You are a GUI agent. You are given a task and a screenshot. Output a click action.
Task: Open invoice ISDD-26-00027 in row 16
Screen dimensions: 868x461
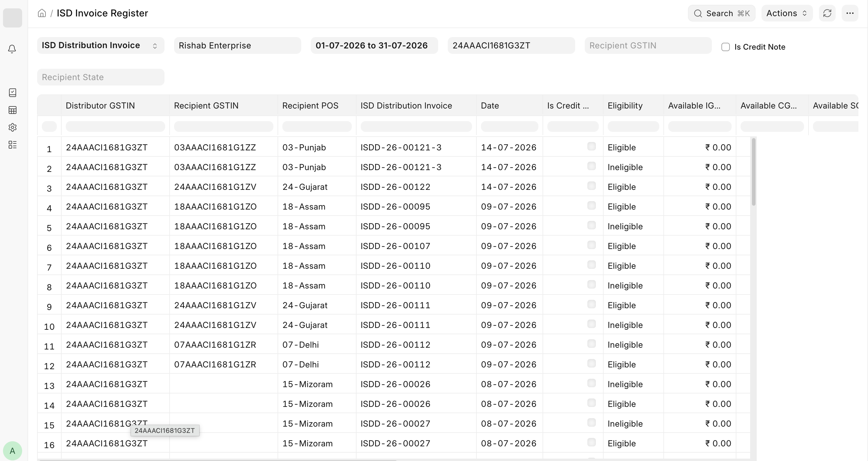395,443
